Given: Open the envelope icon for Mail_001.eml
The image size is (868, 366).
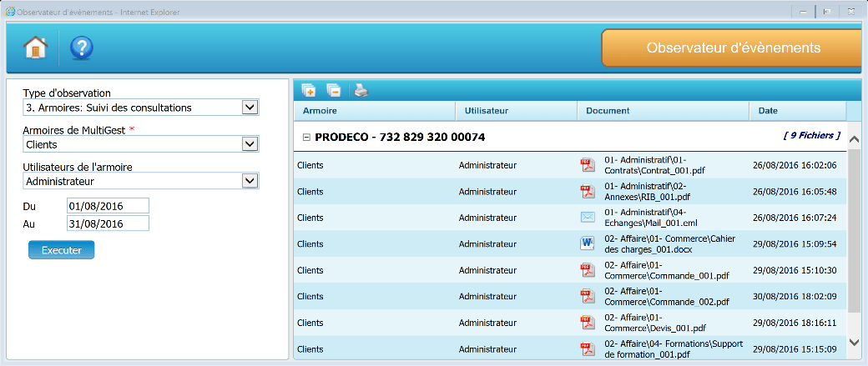Looking at the screenshot, I should click(x=587, y=218).
